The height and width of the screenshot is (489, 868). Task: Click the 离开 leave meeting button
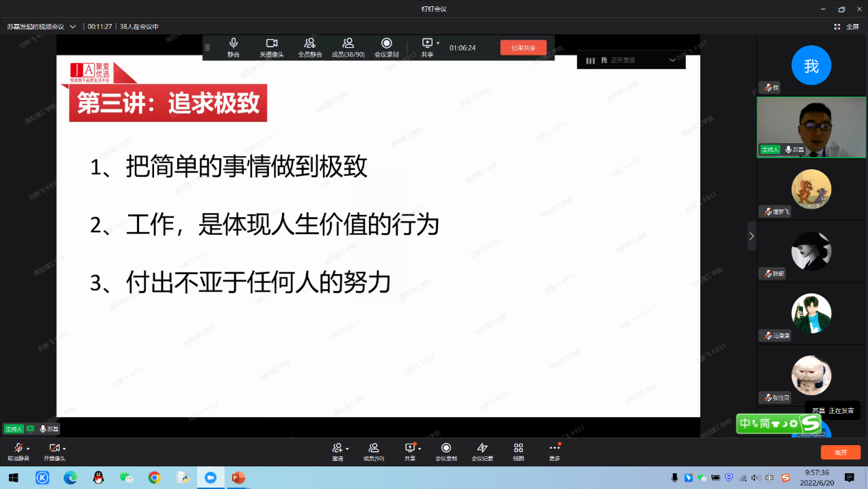tap(840, 453)
